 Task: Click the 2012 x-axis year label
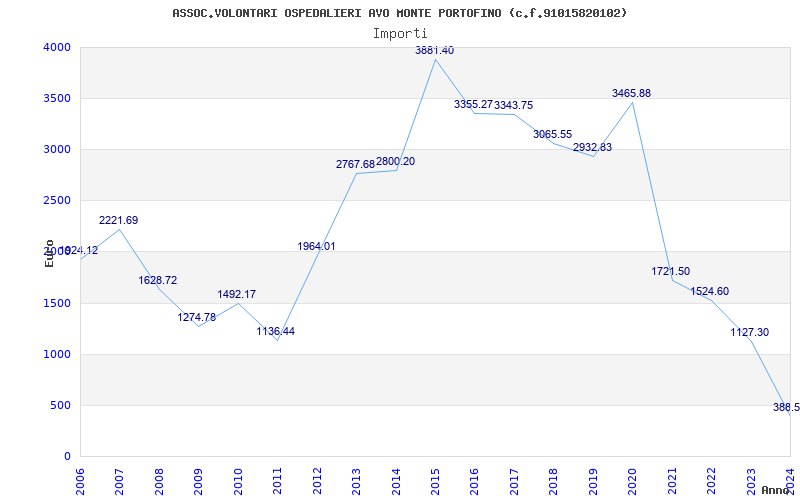317,481
